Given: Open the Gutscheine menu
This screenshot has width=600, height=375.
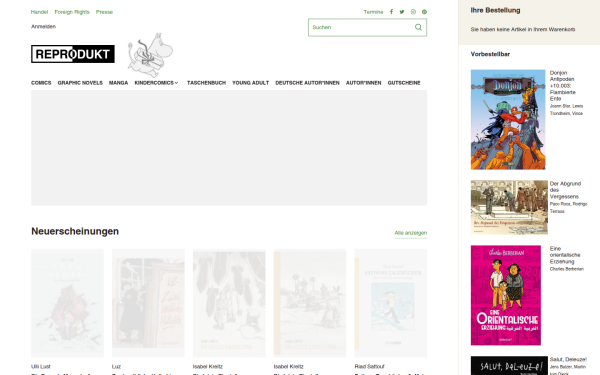Looking at the screenshot, I should pyautogui.click(x=404, y=83).
